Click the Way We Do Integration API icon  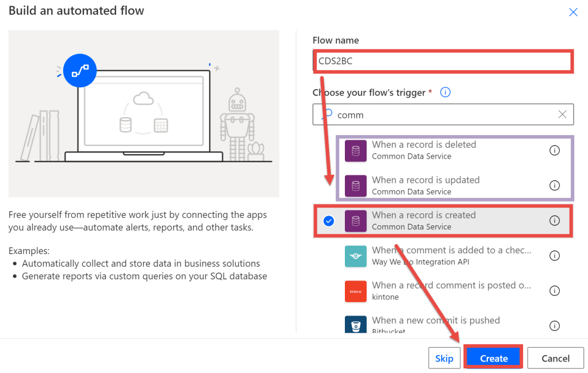[x=355, y=256]
